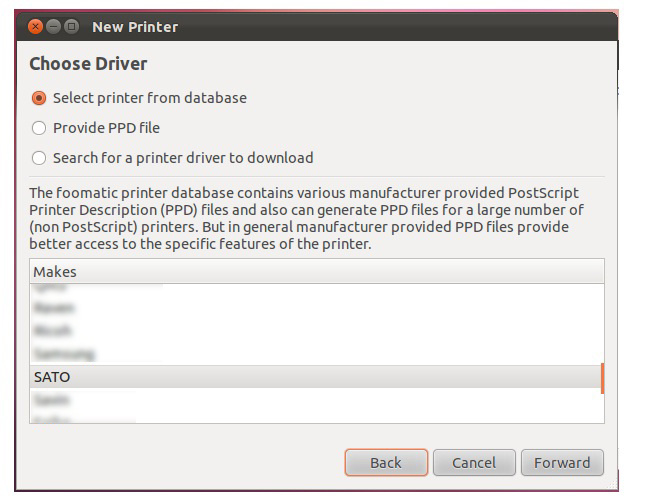The width and height of the screenshot is (656, 497).
Task: Select Search for a printer driver to download
Action: pyautogui.click(x=39, y=158)
